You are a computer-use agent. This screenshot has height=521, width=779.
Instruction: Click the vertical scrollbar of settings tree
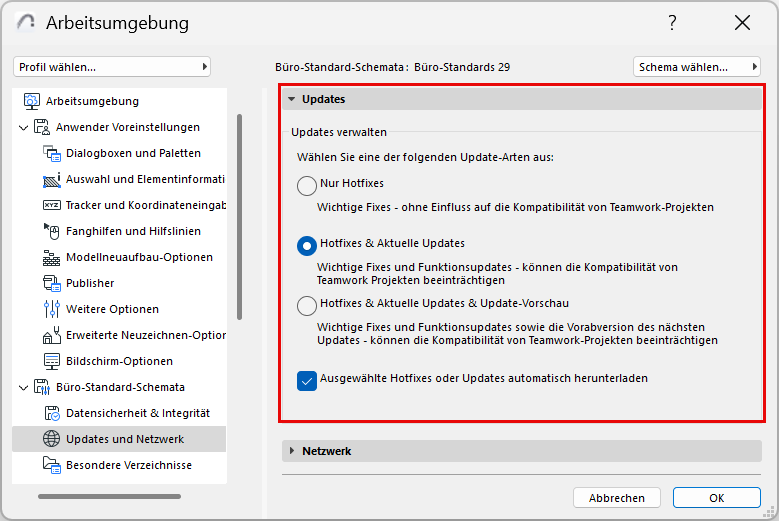(239, 217)
